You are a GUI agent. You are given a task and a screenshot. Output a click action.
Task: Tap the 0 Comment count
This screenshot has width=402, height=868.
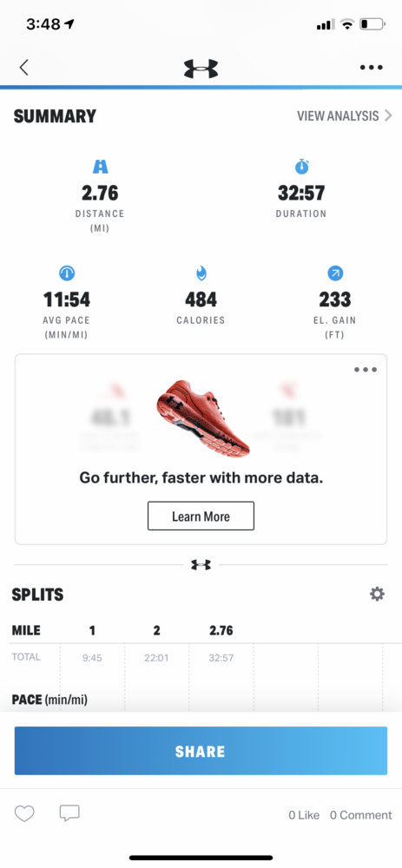[x=361, y=815]
